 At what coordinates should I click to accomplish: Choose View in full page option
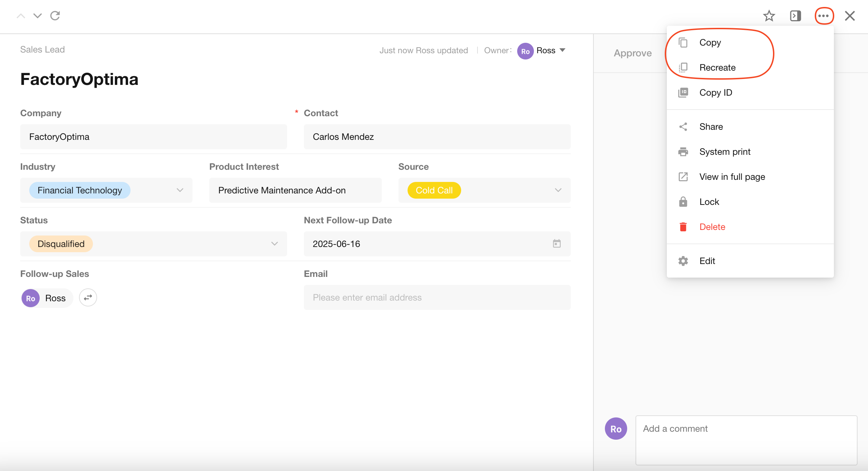(732, 177)
